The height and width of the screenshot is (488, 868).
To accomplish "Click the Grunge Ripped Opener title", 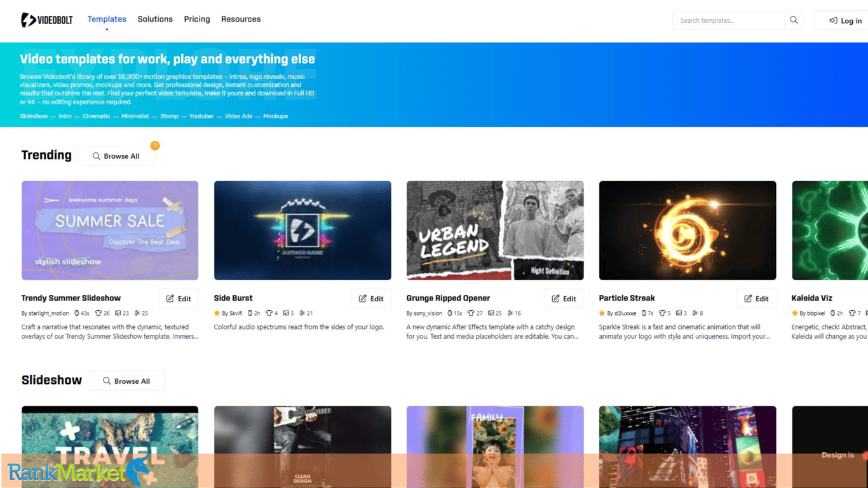I will pos(449,298).
